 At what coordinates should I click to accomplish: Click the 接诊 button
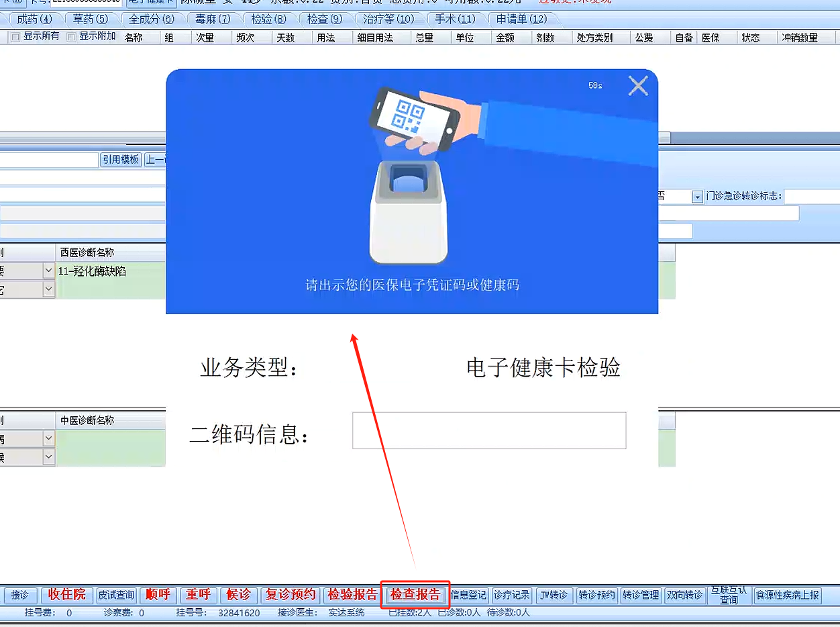coord(21,595)
